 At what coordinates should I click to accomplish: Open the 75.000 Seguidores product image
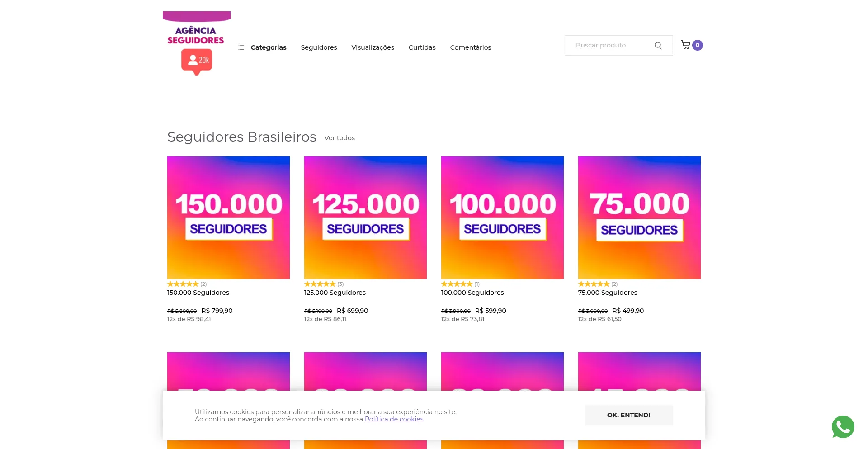tap(639, 217)
